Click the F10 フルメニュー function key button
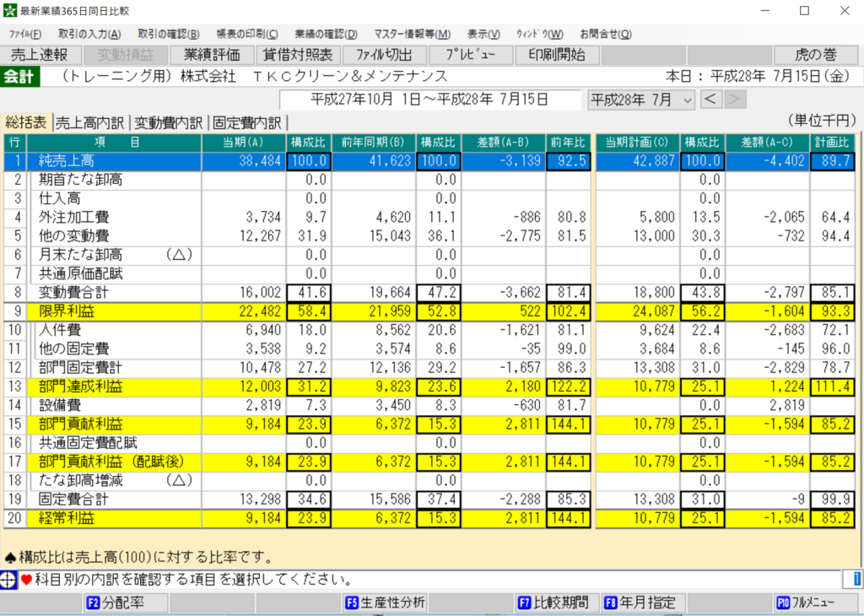Viewport: 864px width, 616px height. [816, 602]
